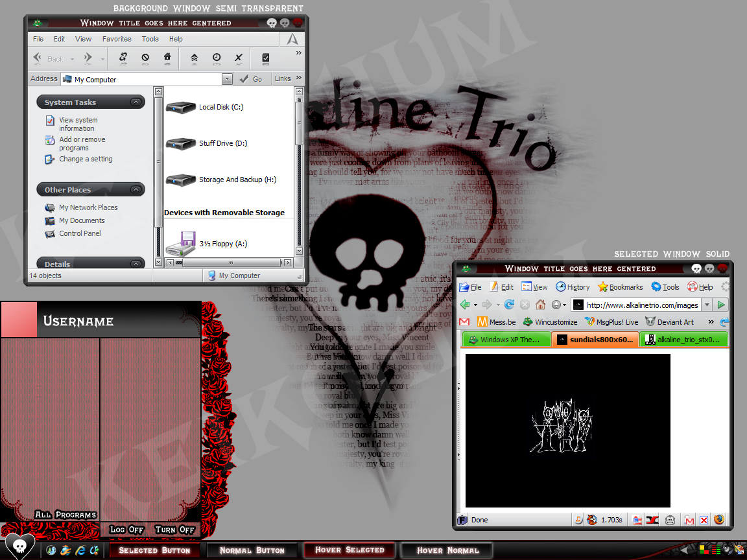Click the Gmail bookmark icon in bookmarks bar
This screenshot has height=560, width=747.
(x=464, y=322)
